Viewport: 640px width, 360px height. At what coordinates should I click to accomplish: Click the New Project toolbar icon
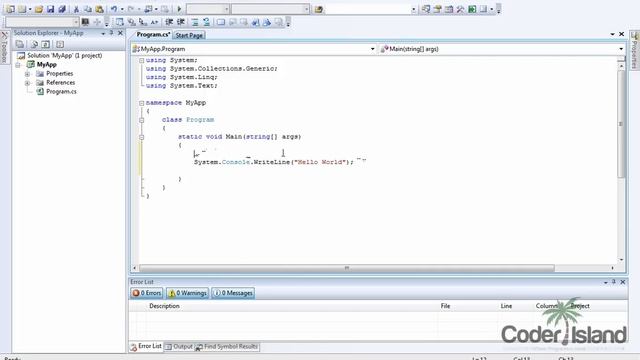(x=11, y=9)
